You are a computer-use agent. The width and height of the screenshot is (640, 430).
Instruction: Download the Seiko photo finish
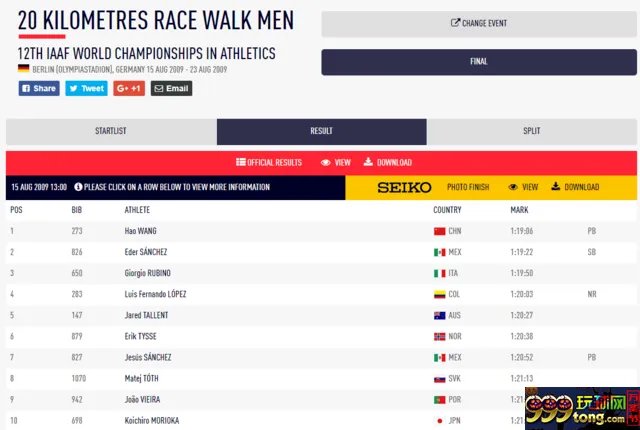pyautogui.click(x=575, y=187)
